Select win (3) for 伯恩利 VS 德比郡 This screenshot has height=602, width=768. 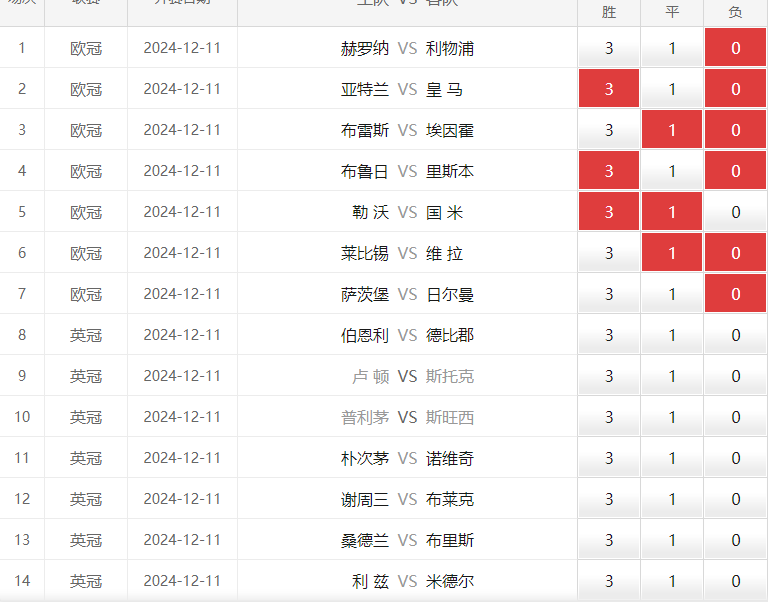click(x=609, y=335)
